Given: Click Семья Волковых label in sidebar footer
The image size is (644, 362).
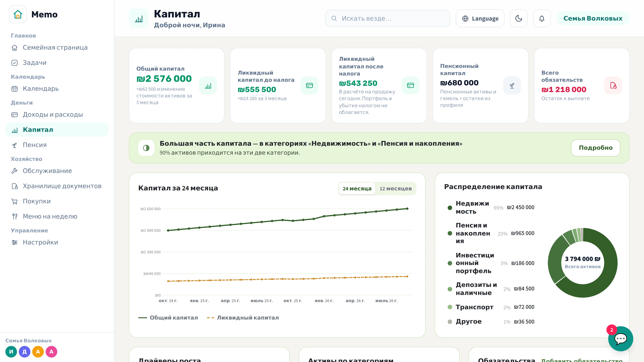Looking at the screenshot, I should (x=28, y=341).
